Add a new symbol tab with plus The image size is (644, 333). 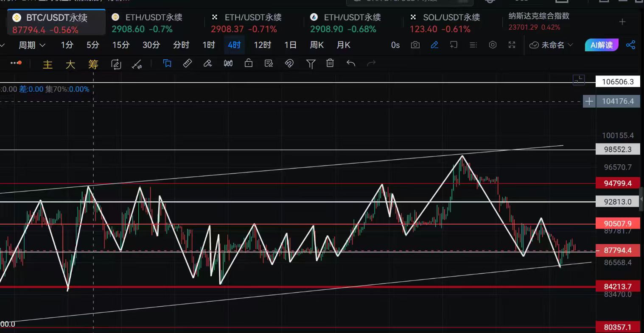pos(622,22)
